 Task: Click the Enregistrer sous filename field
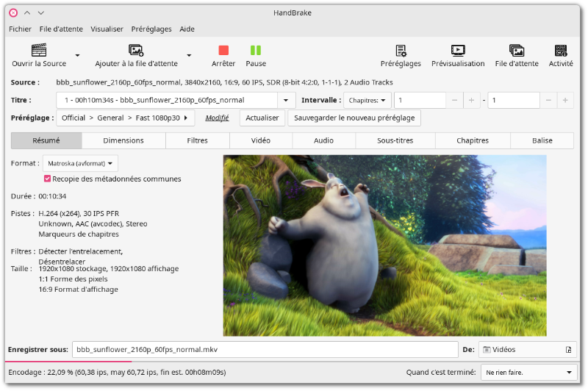click(265, 350)
